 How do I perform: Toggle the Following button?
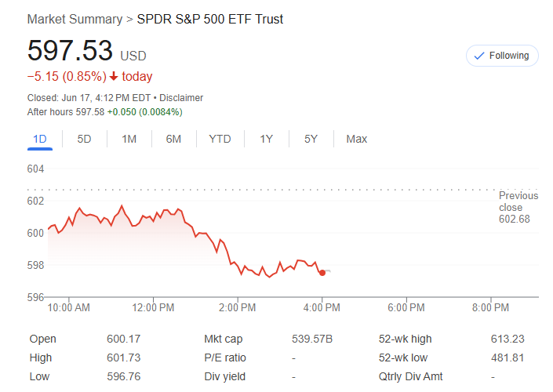click(x=502, y=56)
